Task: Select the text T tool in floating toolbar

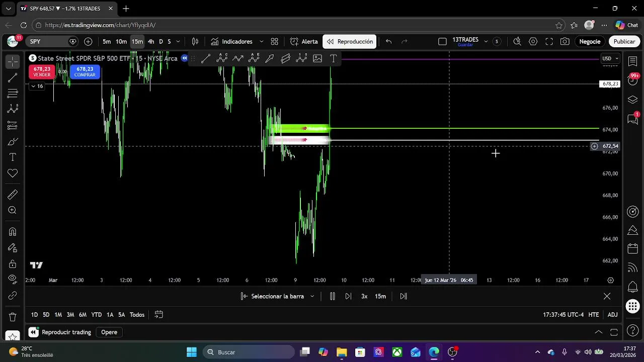Action: click(333, 59)
